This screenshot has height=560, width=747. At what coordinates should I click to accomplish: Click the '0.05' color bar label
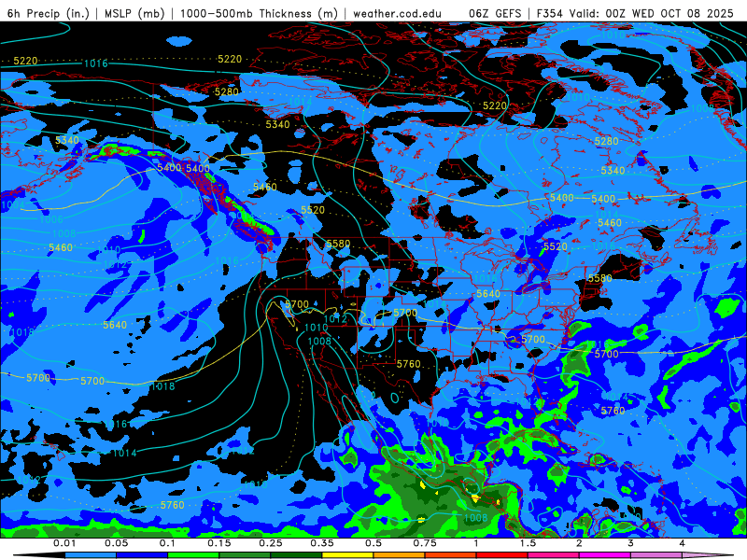(116, 543)
